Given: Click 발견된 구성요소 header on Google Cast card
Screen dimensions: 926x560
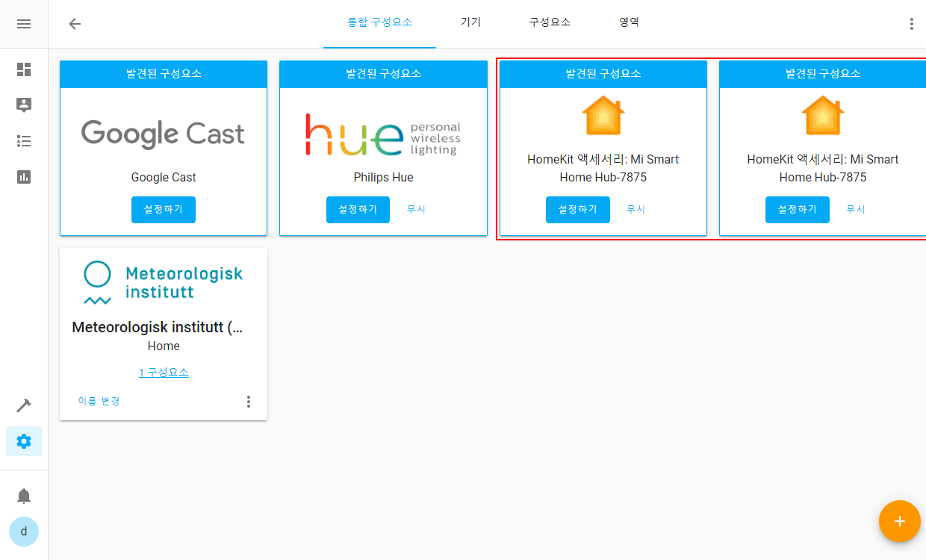Looking at the screenshot, I should [164, 74].
